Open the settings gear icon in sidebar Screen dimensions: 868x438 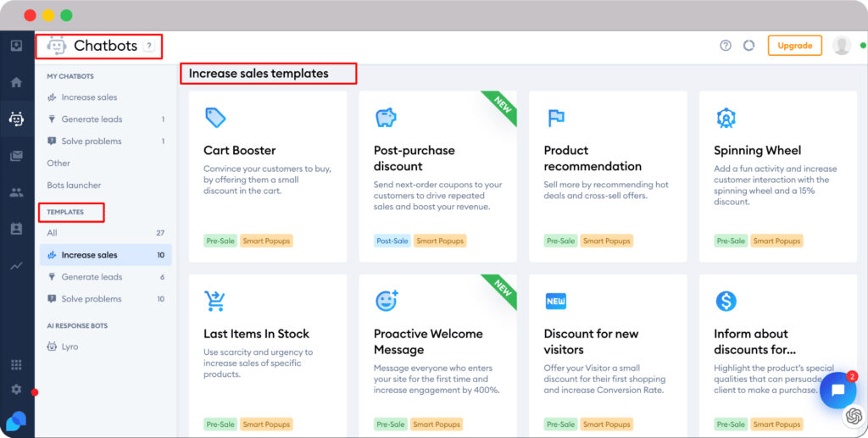(x=16, y=390)
